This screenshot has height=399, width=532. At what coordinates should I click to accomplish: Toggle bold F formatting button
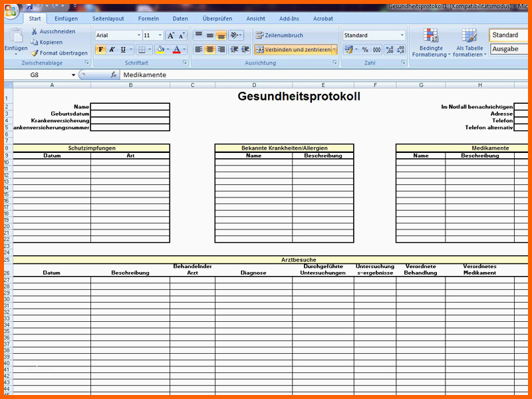tap(100, 49)
